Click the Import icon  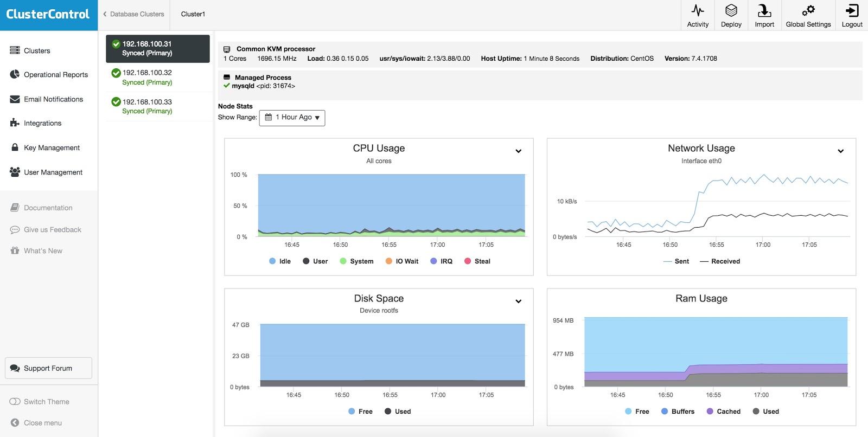pos(764,10)
